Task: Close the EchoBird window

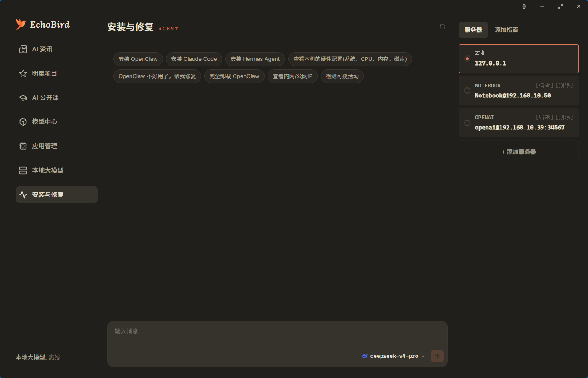Action: pyautogui.click(x=579, y=6)
